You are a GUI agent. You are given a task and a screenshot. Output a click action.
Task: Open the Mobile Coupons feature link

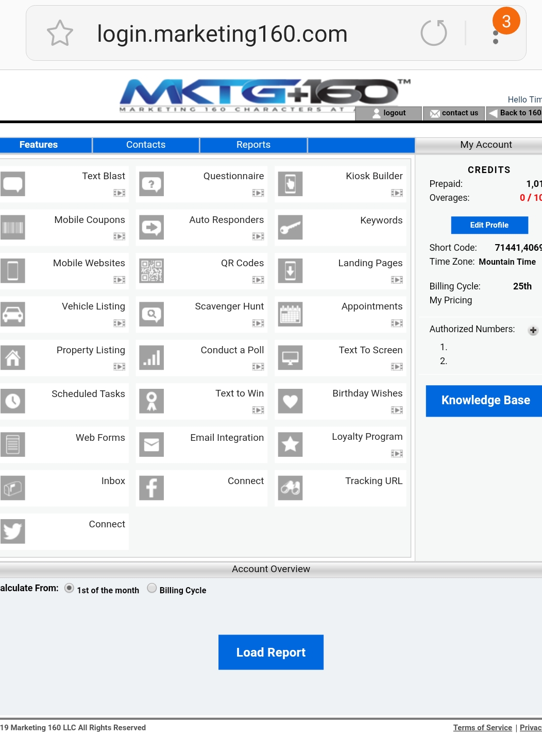(x=90, y=220)
